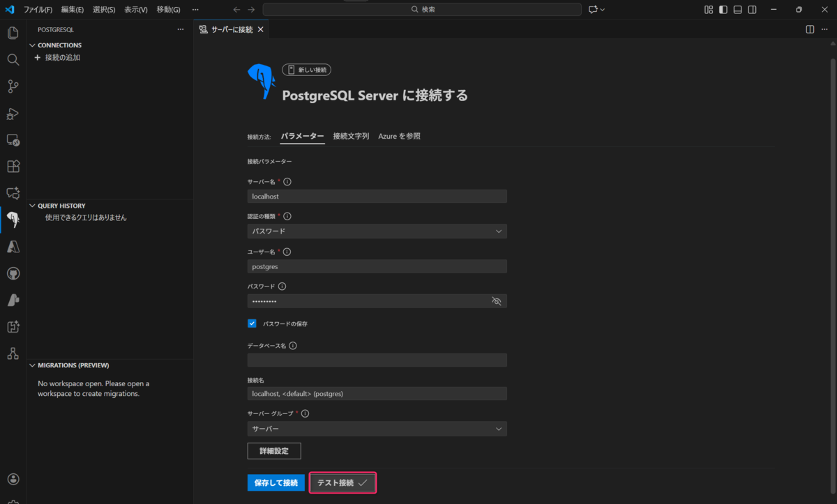The height and width of the screenshot is (504, 837).
Task: Open the Explorer view icon
Action: coord(13,33)
